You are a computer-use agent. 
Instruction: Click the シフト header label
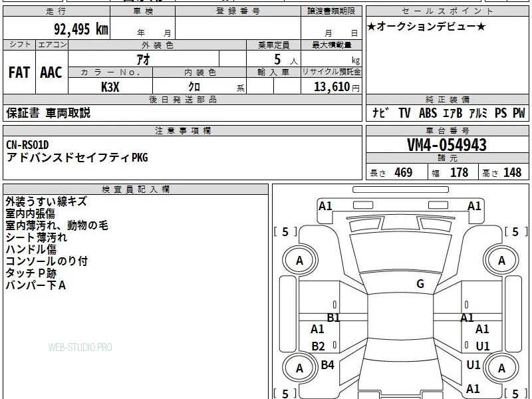[19, 45]
